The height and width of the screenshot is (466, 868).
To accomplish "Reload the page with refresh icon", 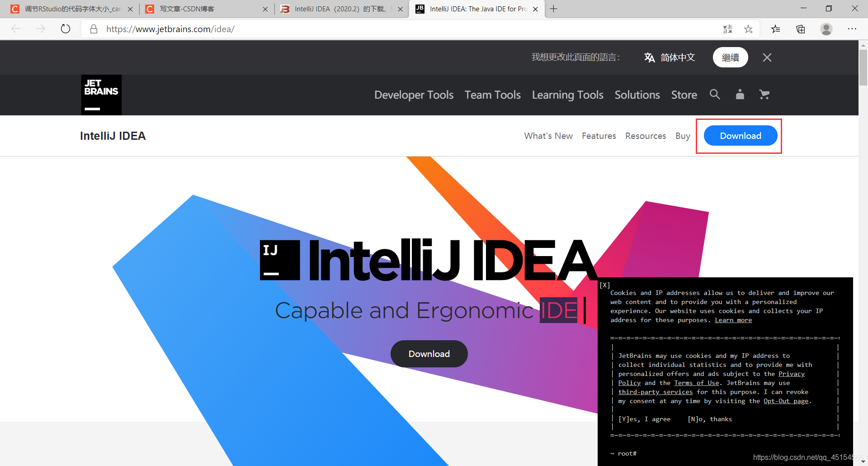I will [66, 29].
